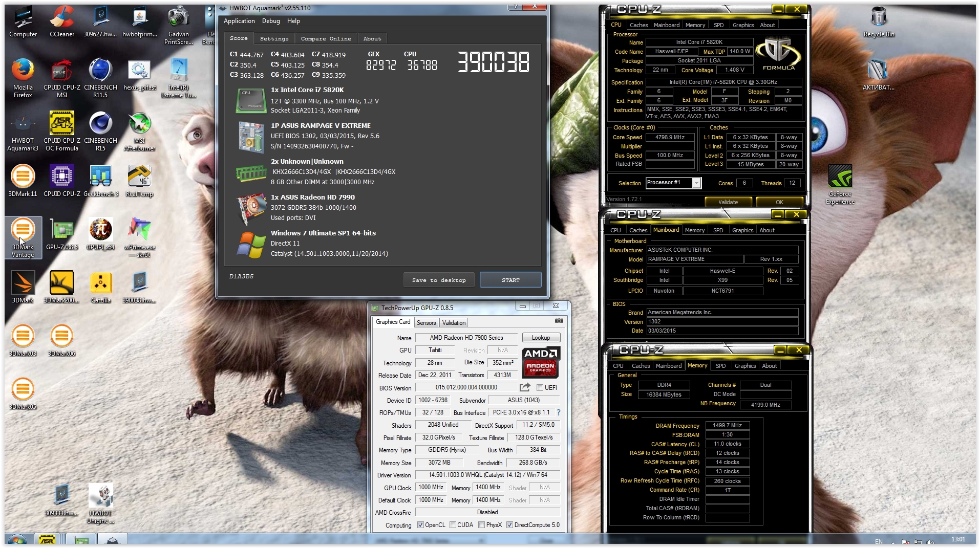Open About tab in Memory CPU-Z window
The width and height of the screenshot is (980, 548).
[x=770, y=366]
